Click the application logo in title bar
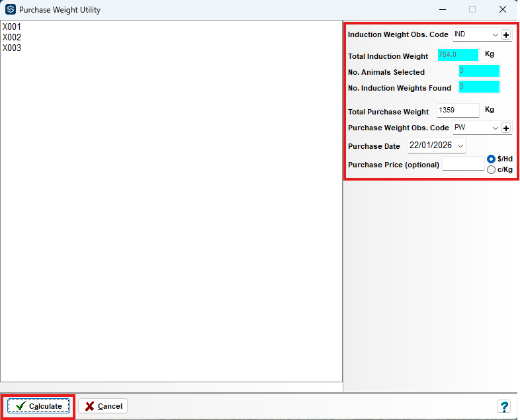 tap(10, 10)
